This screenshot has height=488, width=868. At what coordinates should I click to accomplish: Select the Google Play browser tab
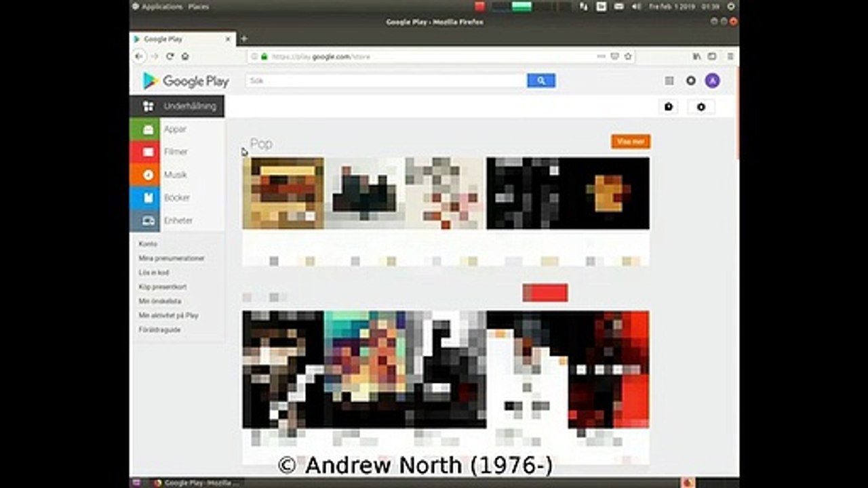coord(183,39)
